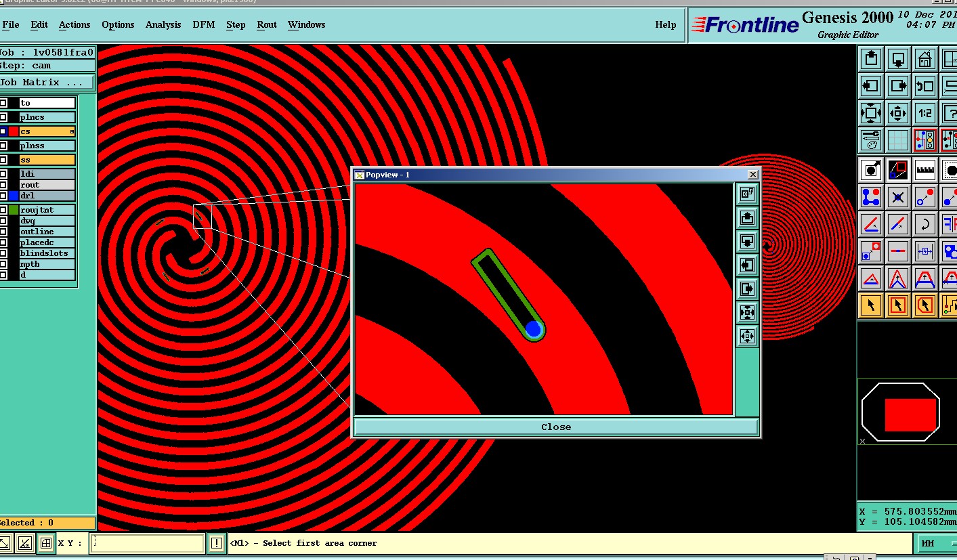The height and width of the screenshot is (560, 957).
Task: Toggle checkbox for the 'to' layer
Action: coord(3,103)
